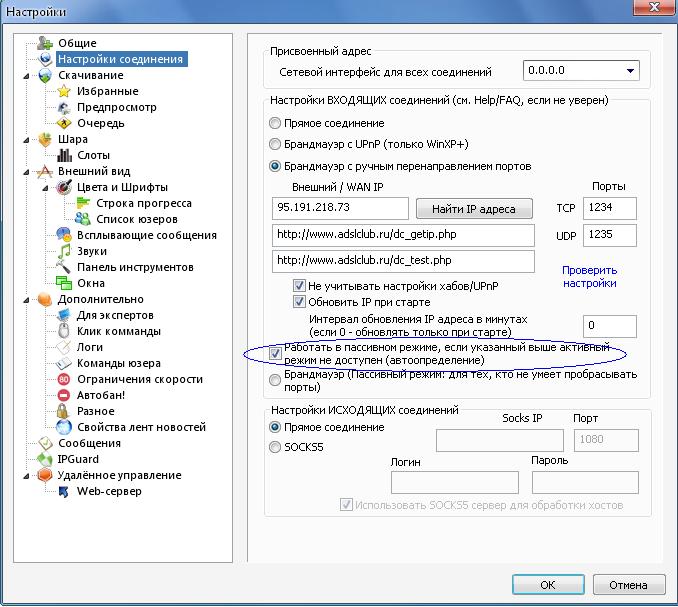Open the Логи settings page
The height and width of the screenshot is (607, 678).
coord(91,347)
